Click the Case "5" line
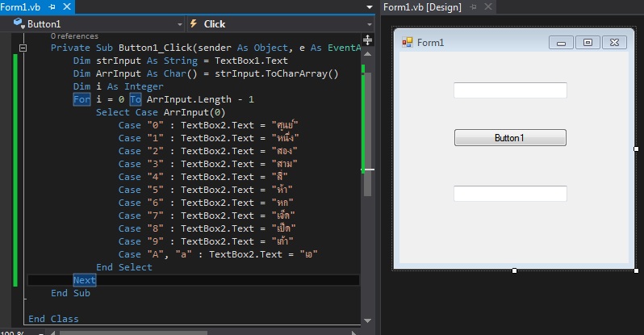This screenshot has width=644, height=335. 205,190
